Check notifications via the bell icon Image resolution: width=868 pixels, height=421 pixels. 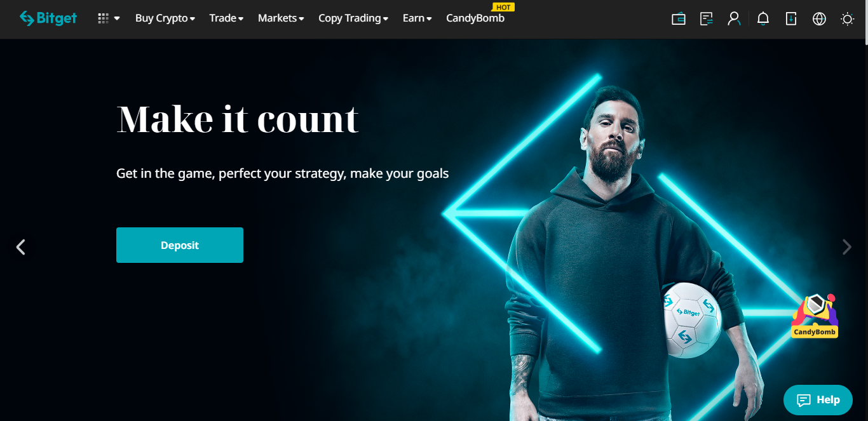(x=763, y=19)
